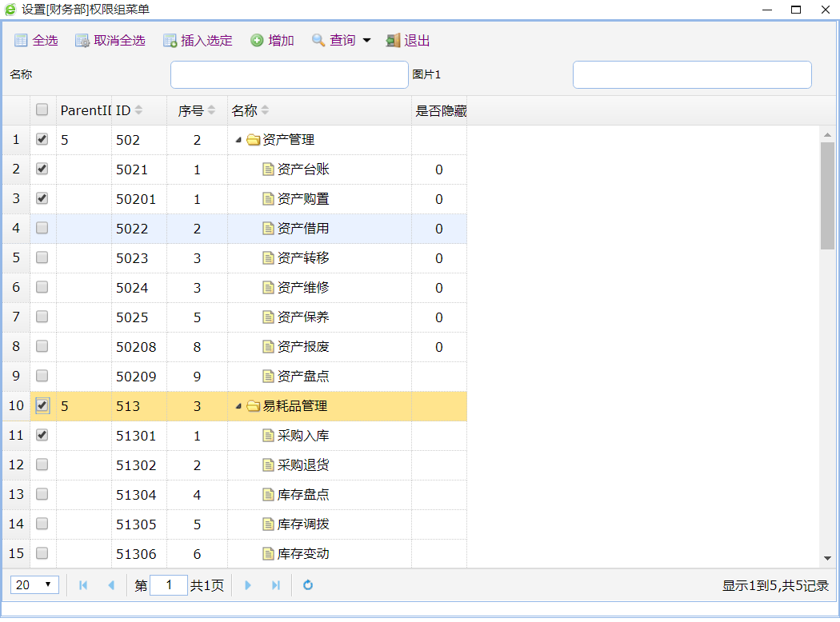
Task: Toggle the header select-all checkbox
Action: (x=42, y=110)
